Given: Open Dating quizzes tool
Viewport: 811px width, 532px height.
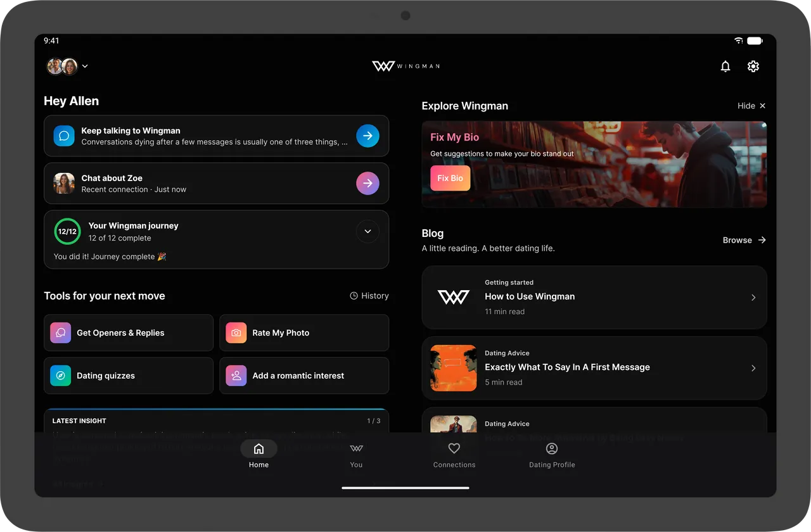Looking at the screenshot, I should pos(129,376).
